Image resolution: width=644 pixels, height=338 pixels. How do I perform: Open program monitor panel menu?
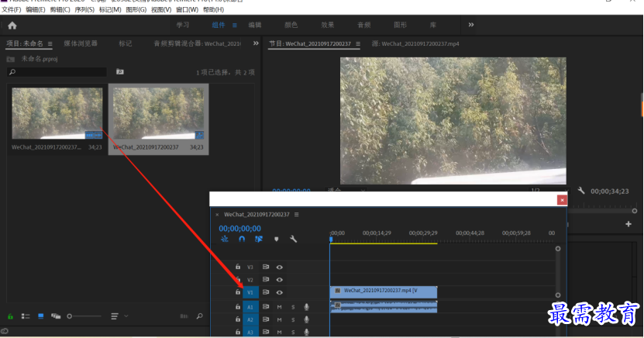tap(358, 43)
